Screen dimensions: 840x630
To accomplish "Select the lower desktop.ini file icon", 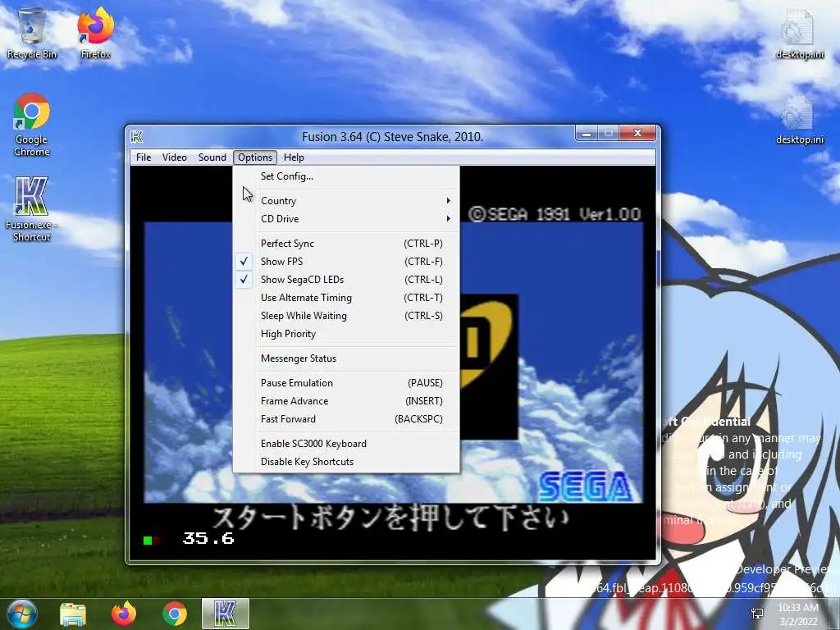I will click(x=799, y=120).
